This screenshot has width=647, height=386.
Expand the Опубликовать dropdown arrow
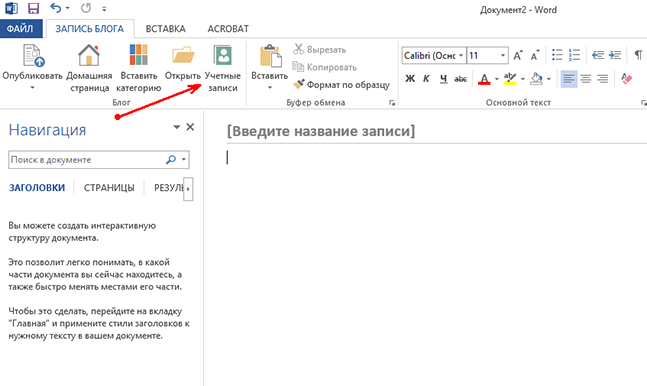32,88
